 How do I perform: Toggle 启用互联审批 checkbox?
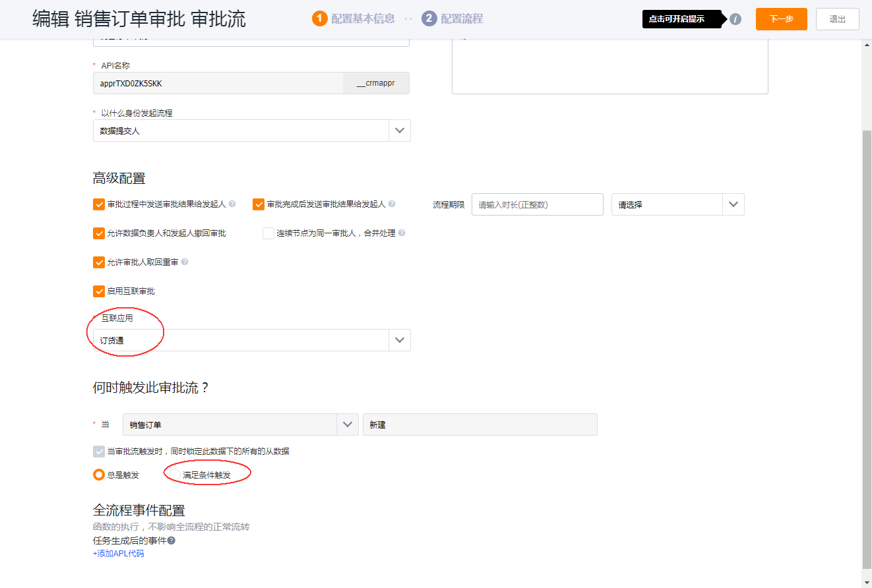point(99,291)
